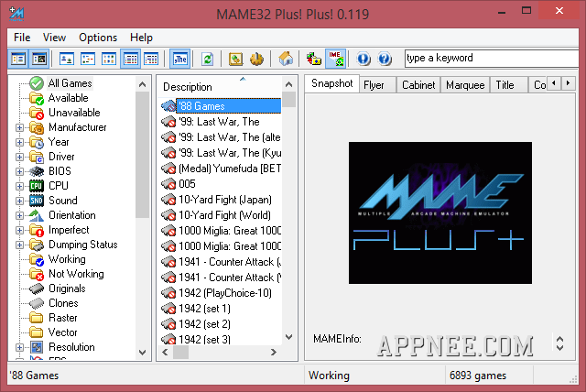Image resolution: width=586 pixels, height=392 pixels.
Task: Click the keyword search field
Action: pos(492,59)
